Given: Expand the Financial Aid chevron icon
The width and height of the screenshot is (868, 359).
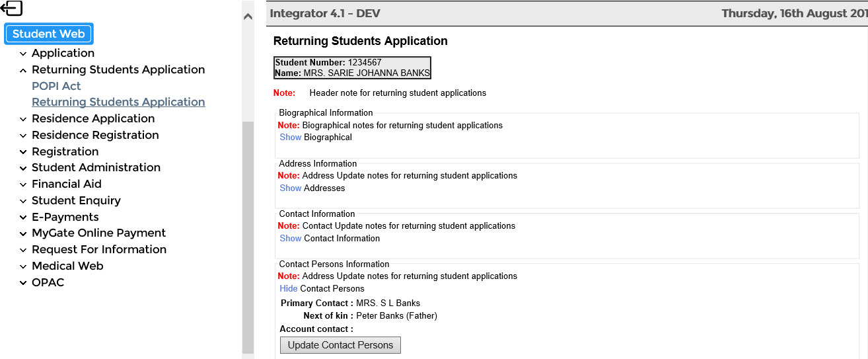Looking at the screenshot, I should click(x=23, y=184).
